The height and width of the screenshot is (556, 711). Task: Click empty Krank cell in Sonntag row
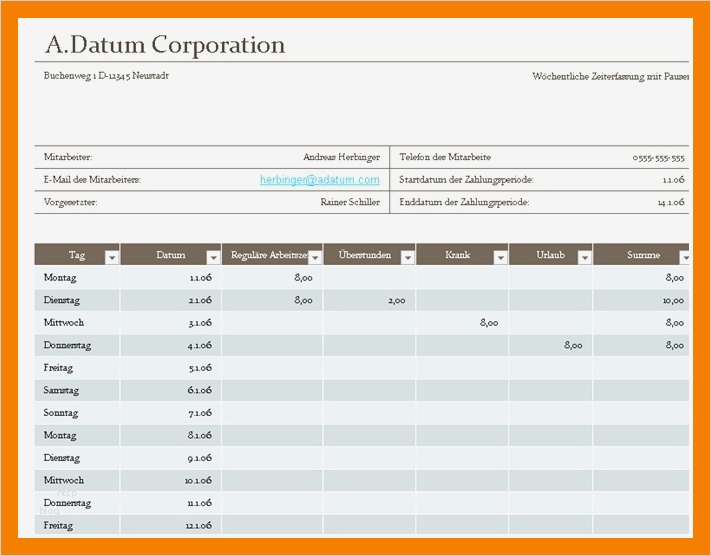(462, 413)
